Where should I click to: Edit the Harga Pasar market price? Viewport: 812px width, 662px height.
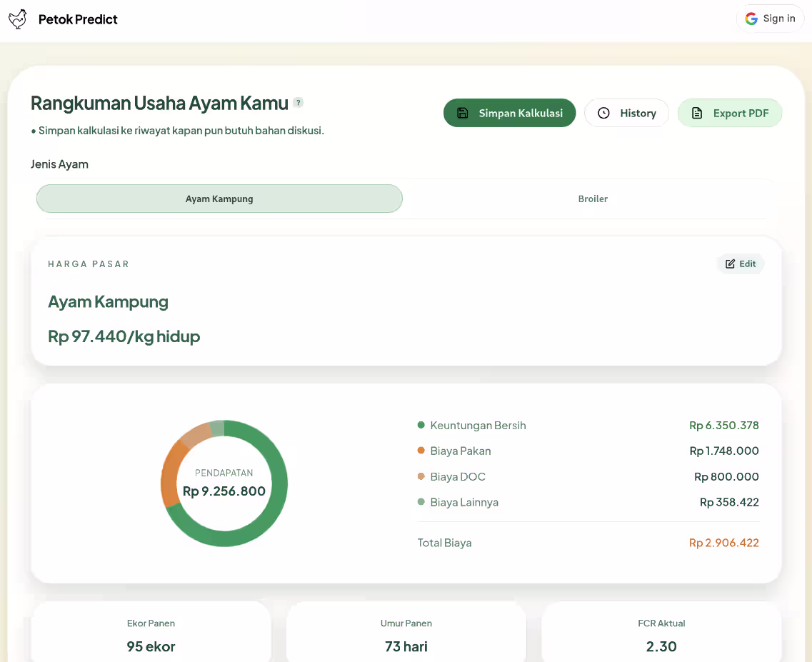(741, 264)
